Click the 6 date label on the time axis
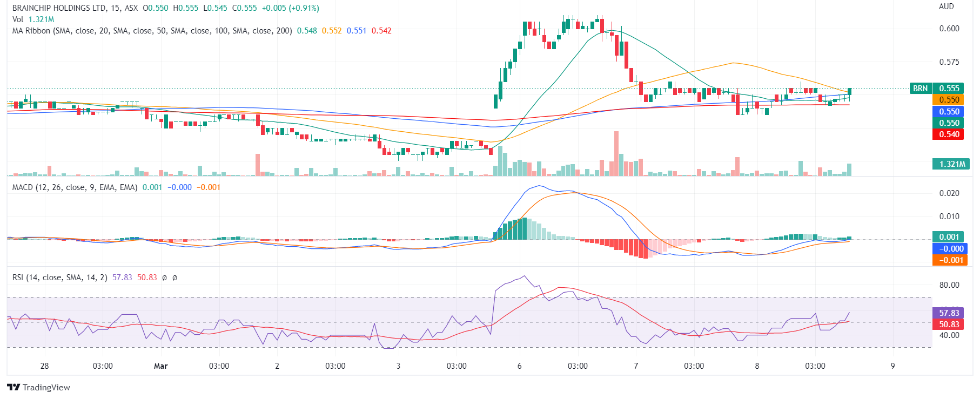Image resolution: width=980 pixels, height=399 pixels. coord(520,366)
